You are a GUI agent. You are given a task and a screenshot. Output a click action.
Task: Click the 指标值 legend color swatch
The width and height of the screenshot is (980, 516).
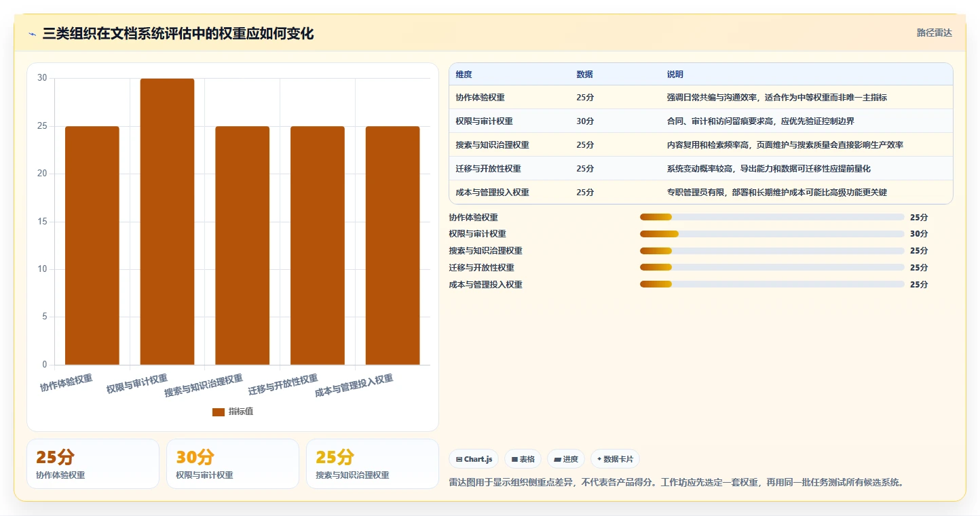pos(218,412)
